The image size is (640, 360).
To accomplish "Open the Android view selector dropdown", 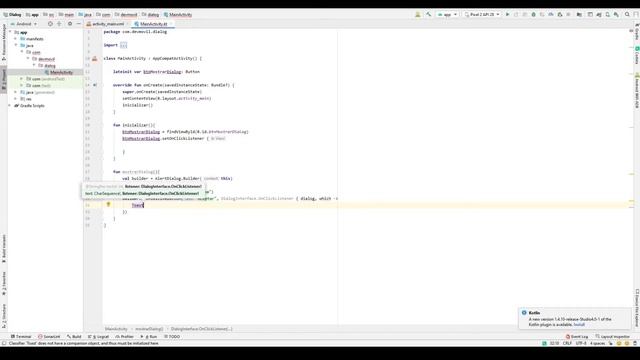I will (x=24, y=24).
